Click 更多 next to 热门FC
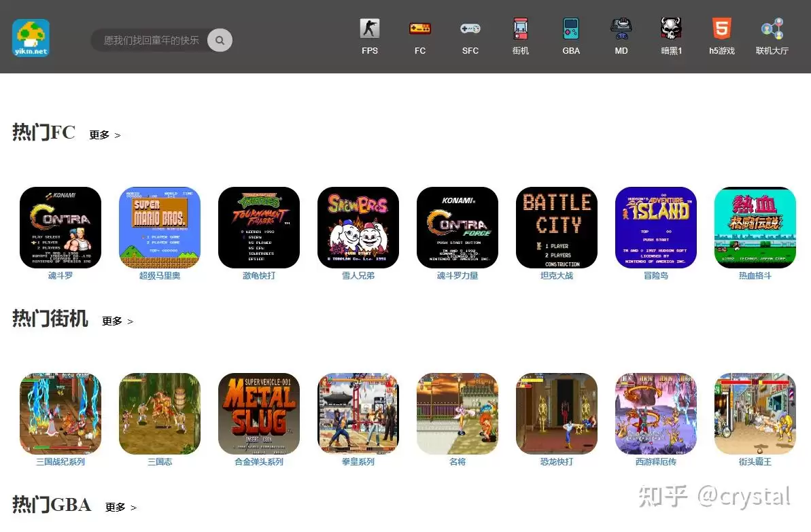The height and width of the screenshot is (532, 811). coord(105,135)
